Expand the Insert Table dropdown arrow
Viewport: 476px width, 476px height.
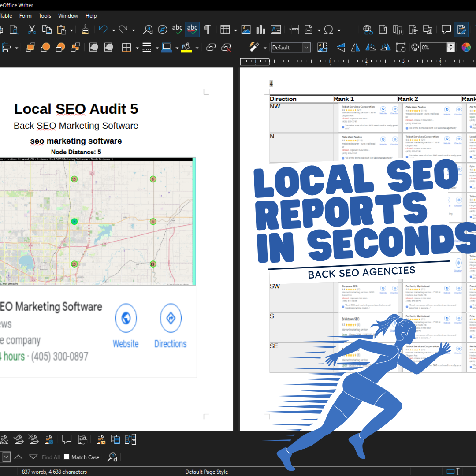click(x=235, y=30)
